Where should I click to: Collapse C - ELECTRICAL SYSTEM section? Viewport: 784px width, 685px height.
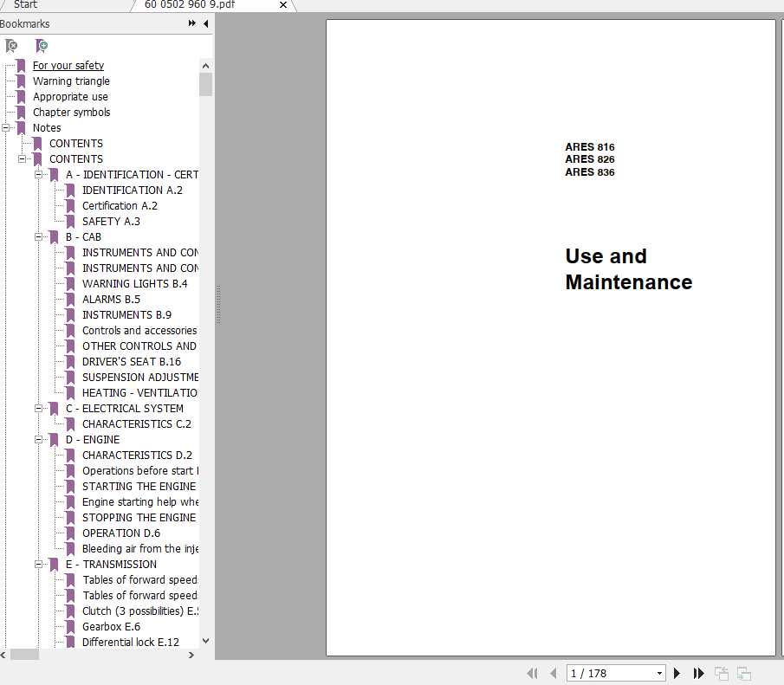pos(38,409)
